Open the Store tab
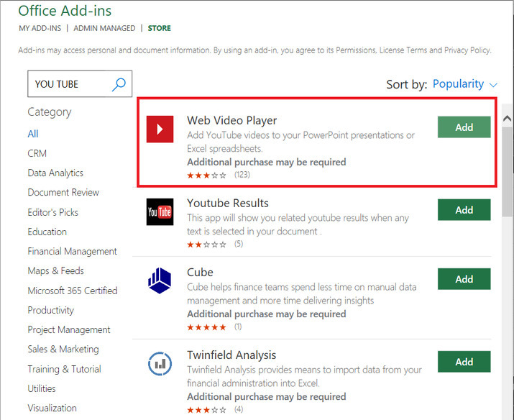This screenshot has height=420, width=514. (x=160, y=28)
